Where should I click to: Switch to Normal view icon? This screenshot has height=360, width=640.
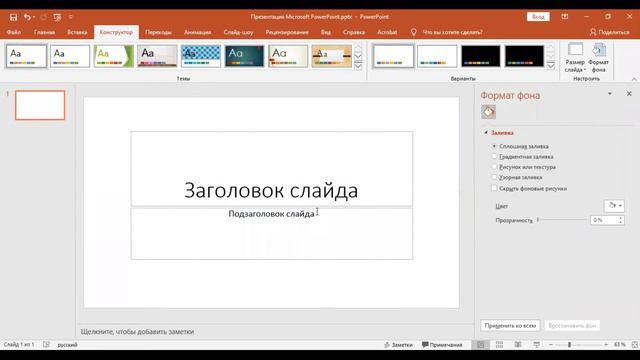coord(481,345)
